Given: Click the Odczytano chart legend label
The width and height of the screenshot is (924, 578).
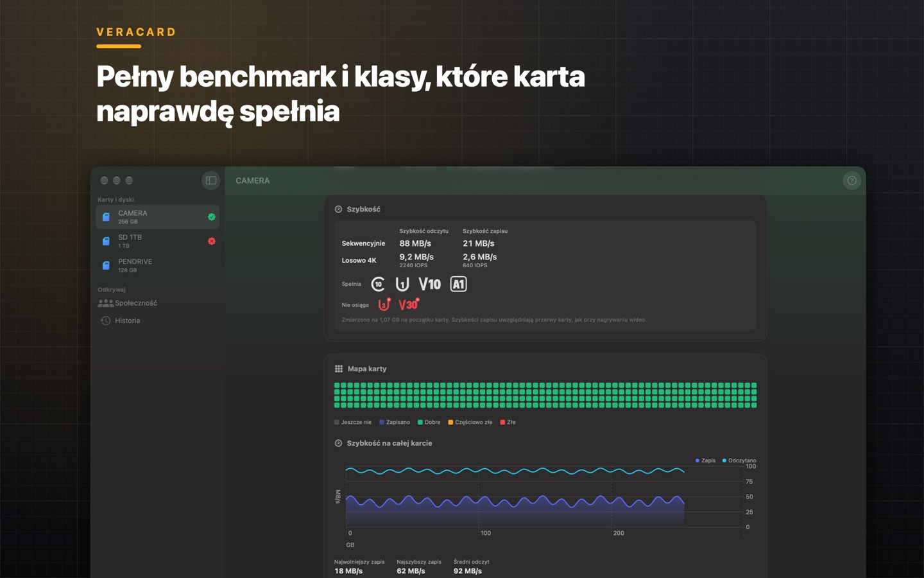Looking at the screenshot, I should point(742,460).
